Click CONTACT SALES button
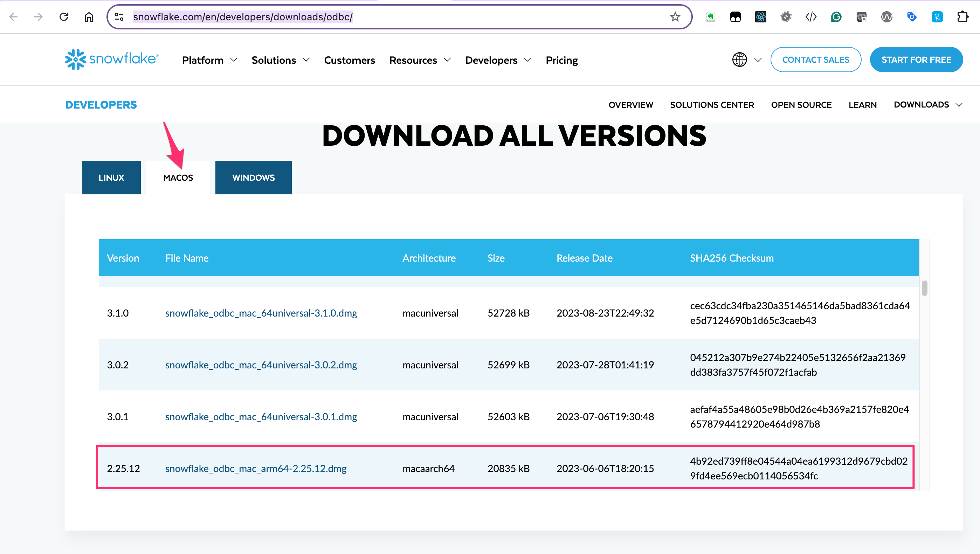 click(816, 60)
